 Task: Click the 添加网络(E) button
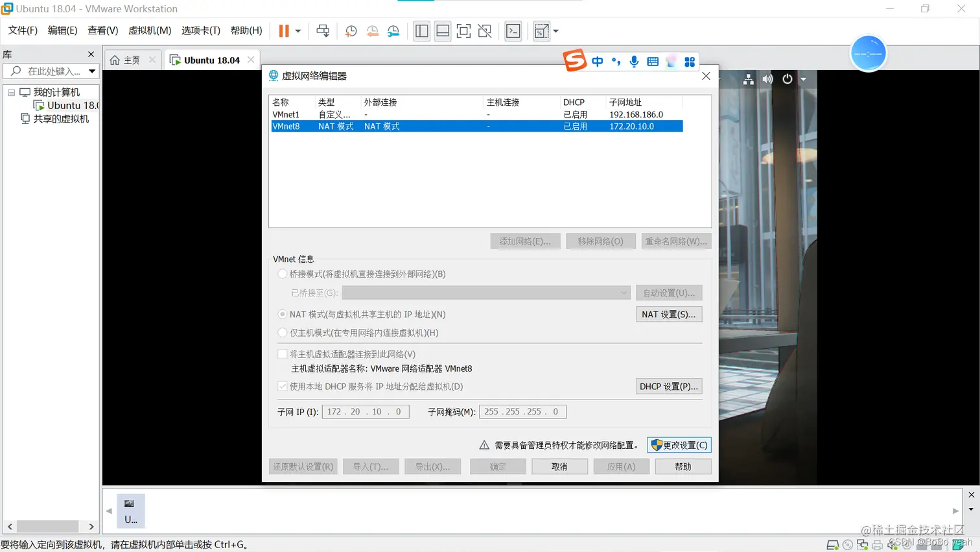point(525,241)
